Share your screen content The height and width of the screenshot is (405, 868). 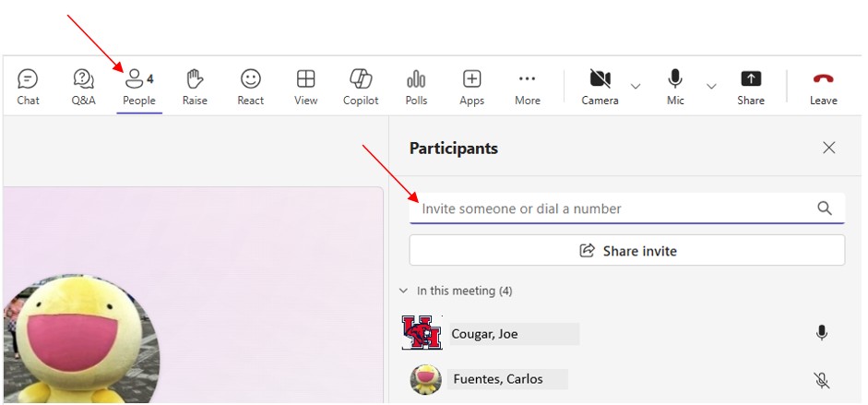(751, 88)
